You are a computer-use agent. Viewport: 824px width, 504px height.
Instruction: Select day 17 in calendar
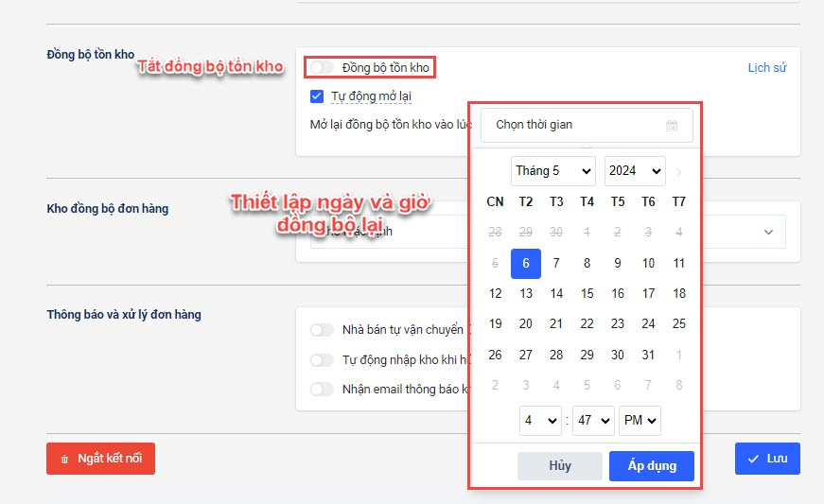(x=648, y=294)
